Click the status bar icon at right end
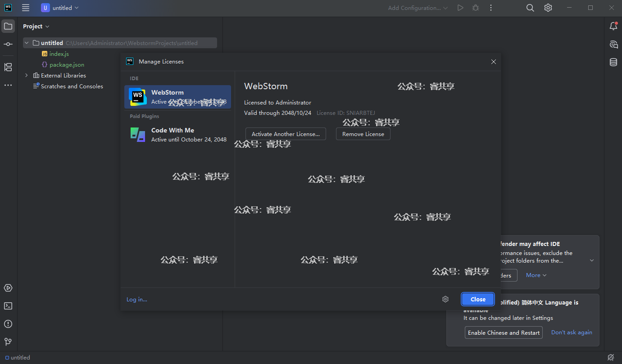 click(x=611, y=357)
